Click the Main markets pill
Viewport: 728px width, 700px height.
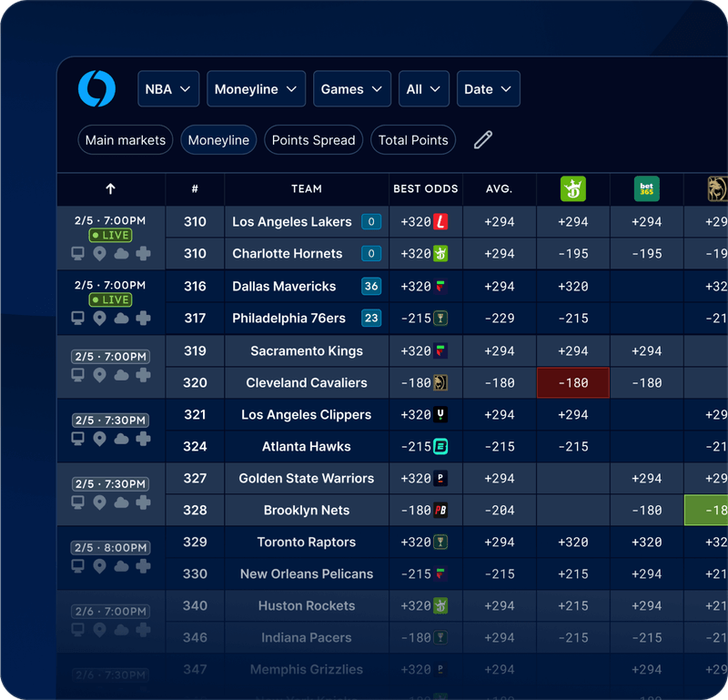[125, 139]
